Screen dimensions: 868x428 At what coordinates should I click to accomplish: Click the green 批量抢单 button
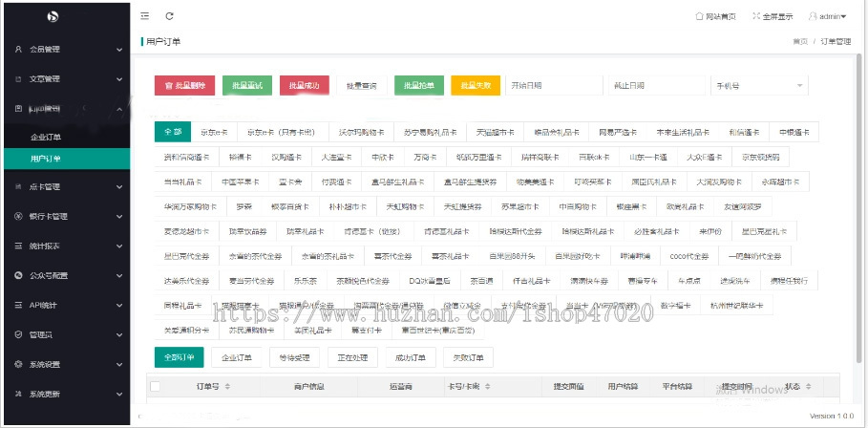[x=419, y=86]
